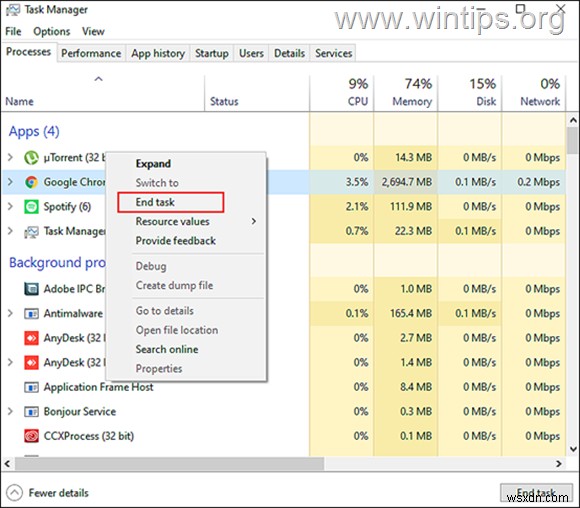The image size is (580, 508).
Task: Click the vertical scrollbar up arrow
Action: 573,120
